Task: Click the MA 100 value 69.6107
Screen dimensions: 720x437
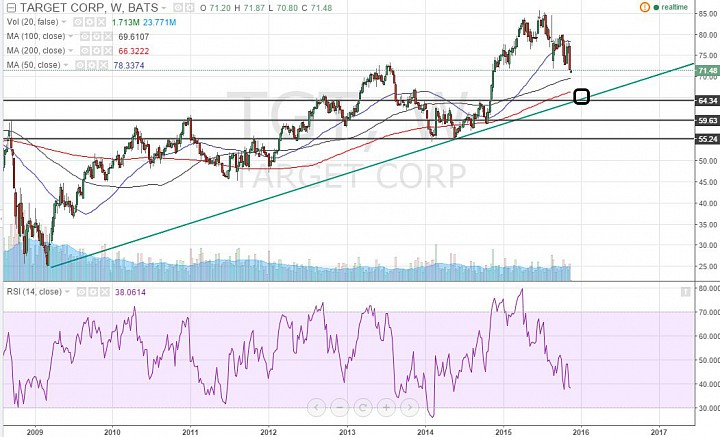Action: (x=134, y=37)
